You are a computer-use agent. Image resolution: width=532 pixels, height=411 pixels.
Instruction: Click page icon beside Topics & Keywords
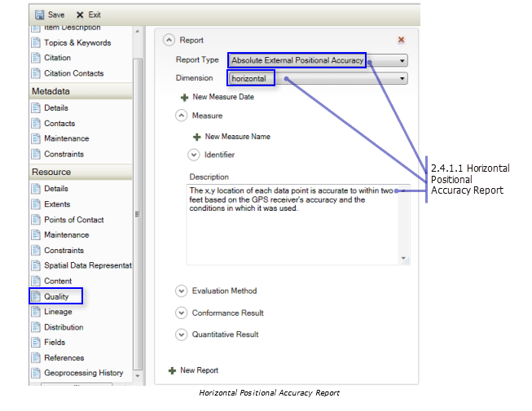(36, 42)
